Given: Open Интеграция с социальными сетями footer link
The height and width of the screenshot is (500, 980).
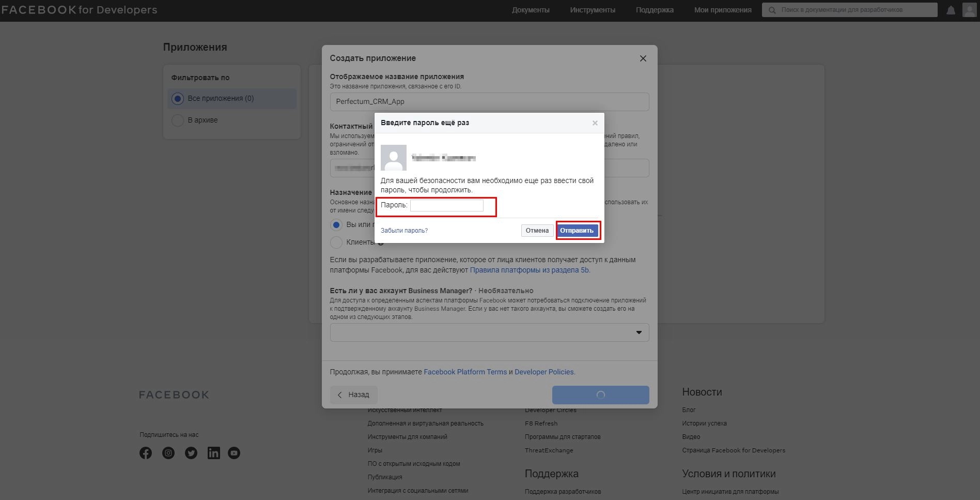Looking at the screenshot, I should point(418,491).
